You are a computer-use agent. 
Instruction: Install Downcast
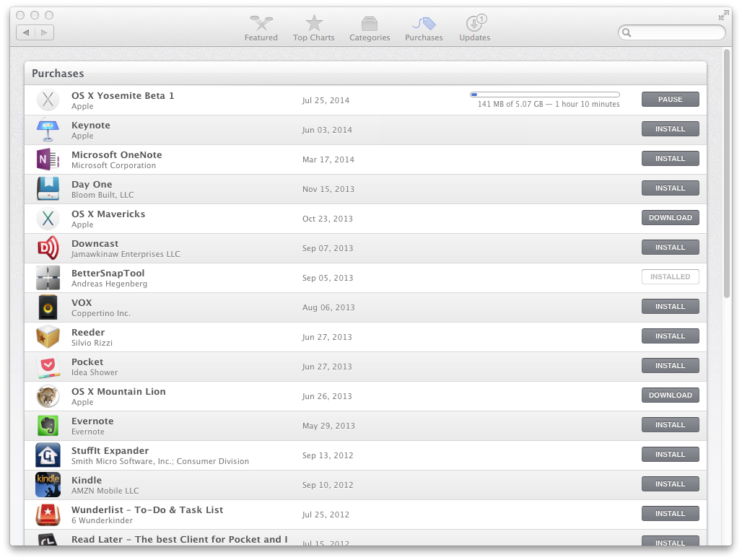click(670, 247)
